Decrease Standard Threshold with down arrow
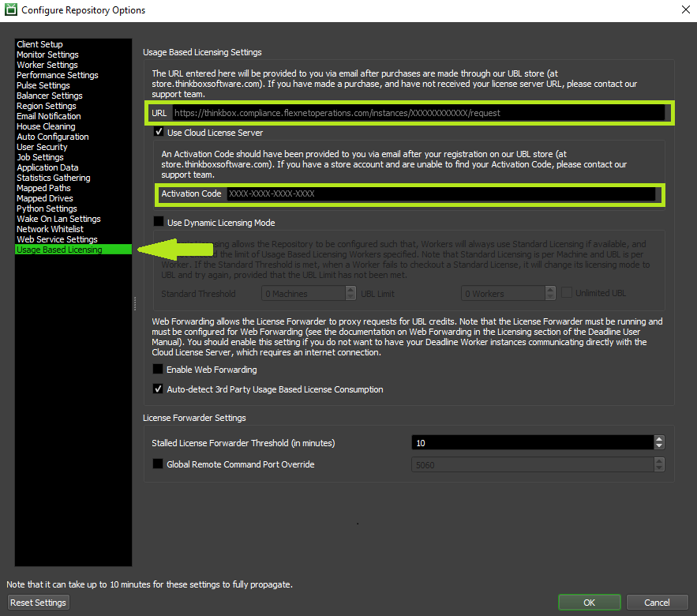Image resolution: width=697 pixels, height=616 pixels. 350,297
